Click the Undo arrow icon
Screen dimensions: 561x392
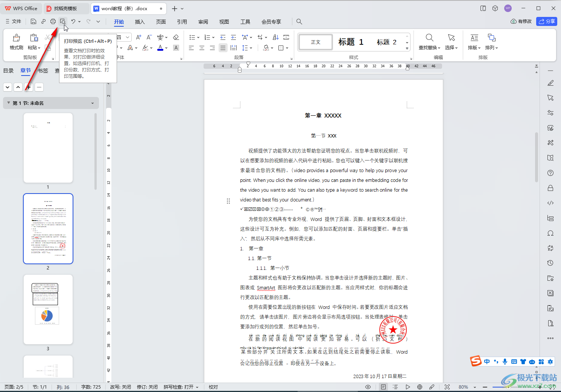pyautogui.click(x=73, y=21)
